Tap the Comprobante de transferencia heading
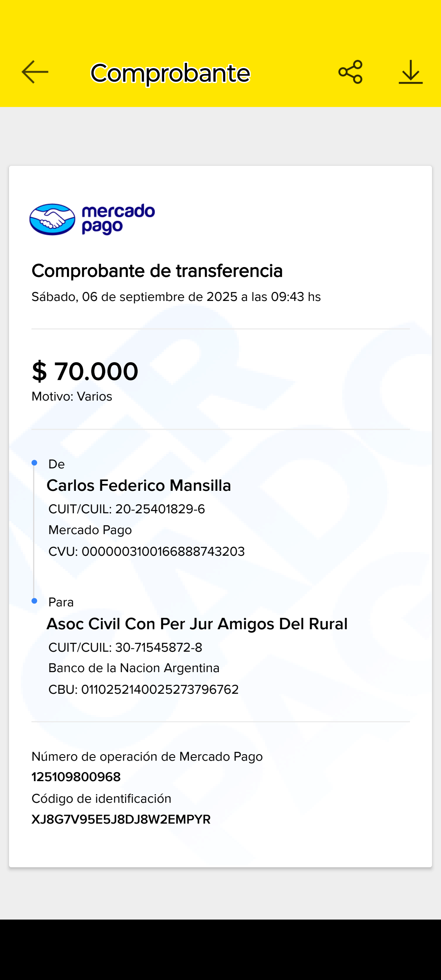This screenshot has height=980, width=441. pyautogui.click(x=157, y=271)
